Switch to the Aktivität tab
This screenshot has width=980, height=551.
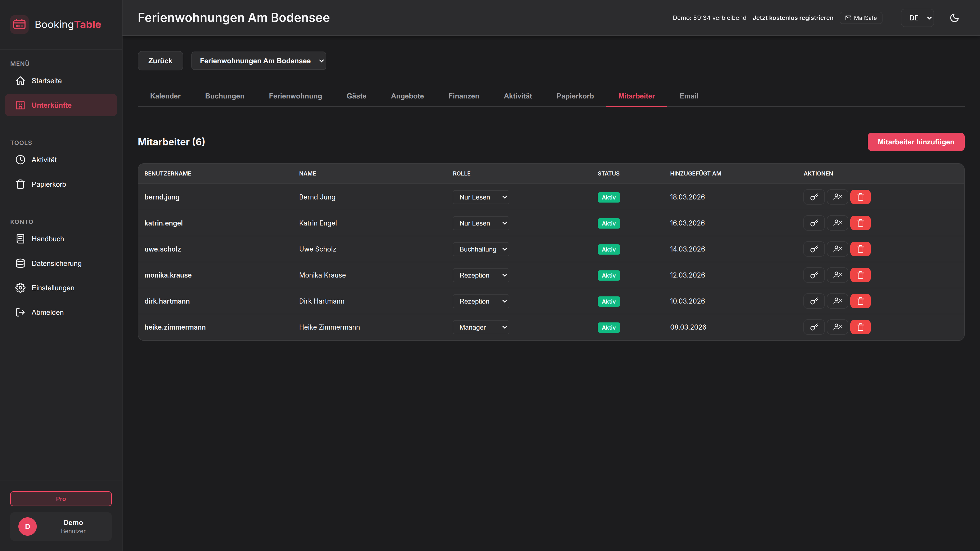(518, 96)
